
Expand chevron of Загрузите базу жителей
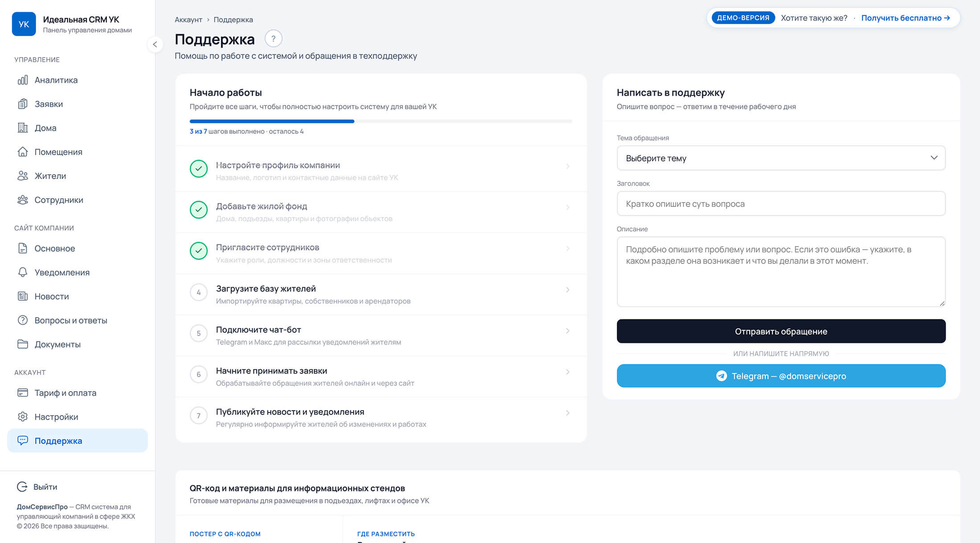pyautogui.click(x=568, y=290)
